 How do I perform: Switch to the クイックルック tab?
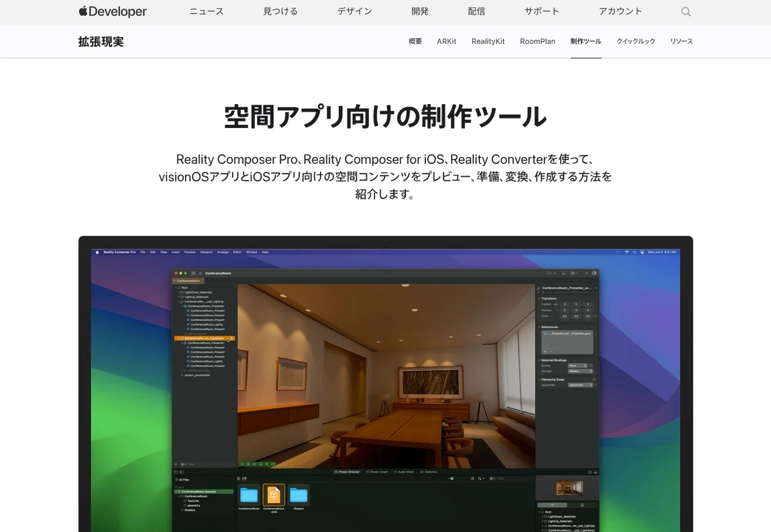point(635,41)
